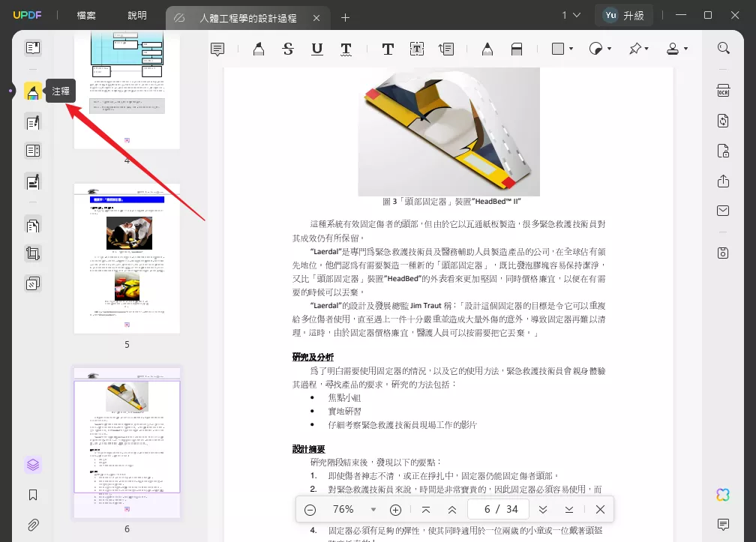Select the Text Box tool
The height and width of the screenshot is (542, 756).
[x=417, y=49]
